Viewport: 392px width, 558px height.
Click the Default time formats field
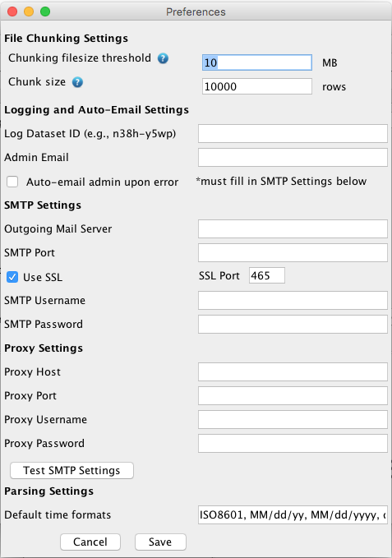pos(293,515)
